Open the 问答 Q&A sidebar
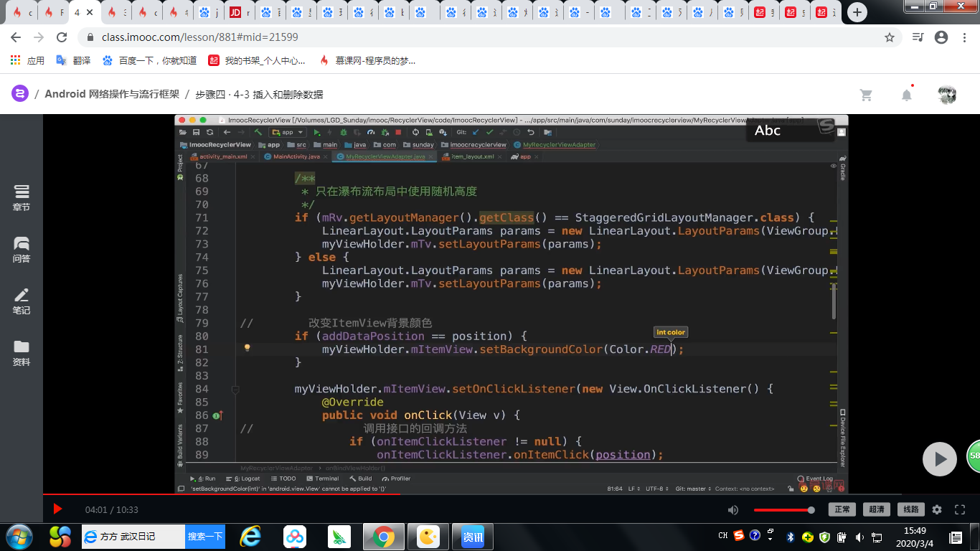 (x=22, y=250)
